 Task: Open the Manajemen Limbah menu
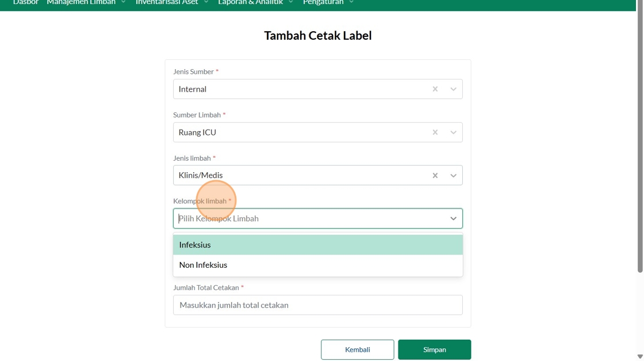point(86,2)
